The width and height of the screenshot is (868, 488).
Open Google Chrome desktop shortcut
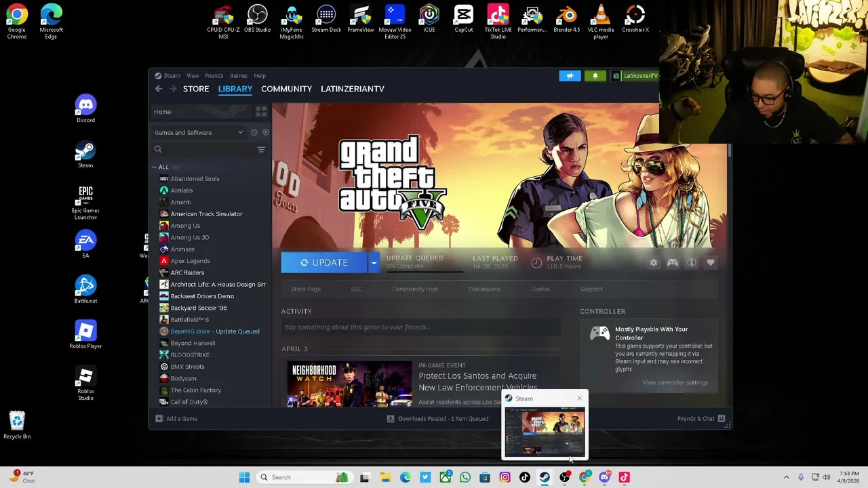pyautogui.click(x=17, y=22)
